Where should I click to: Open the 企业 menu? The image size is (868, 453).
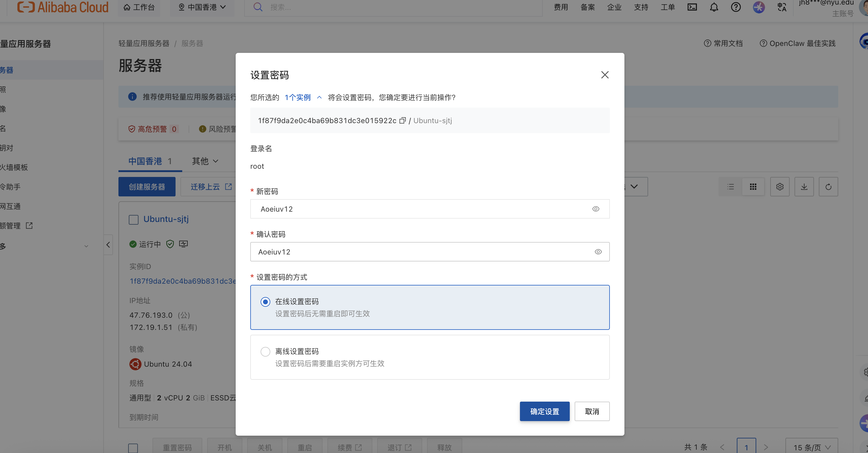click(x=614, y=7)
